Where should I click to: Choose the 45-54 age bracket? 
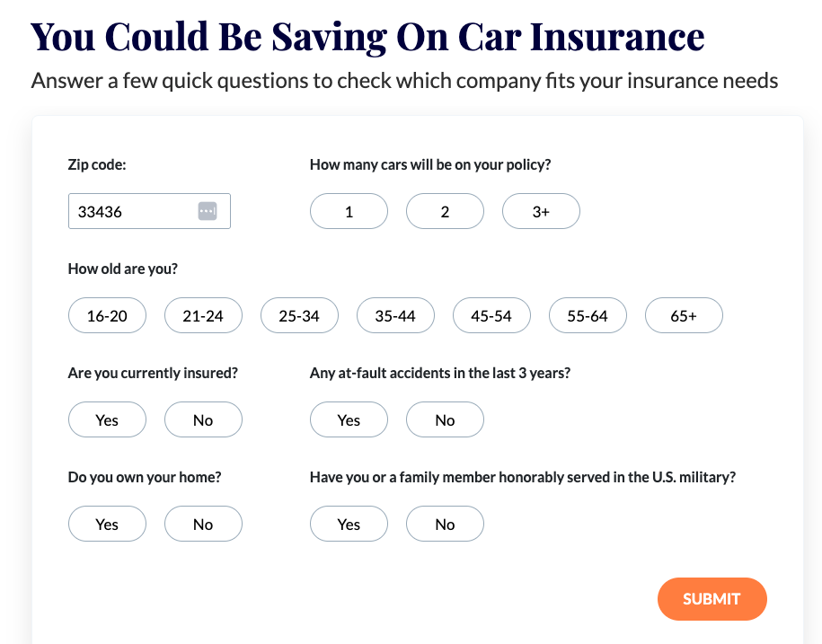coord(491,316)
